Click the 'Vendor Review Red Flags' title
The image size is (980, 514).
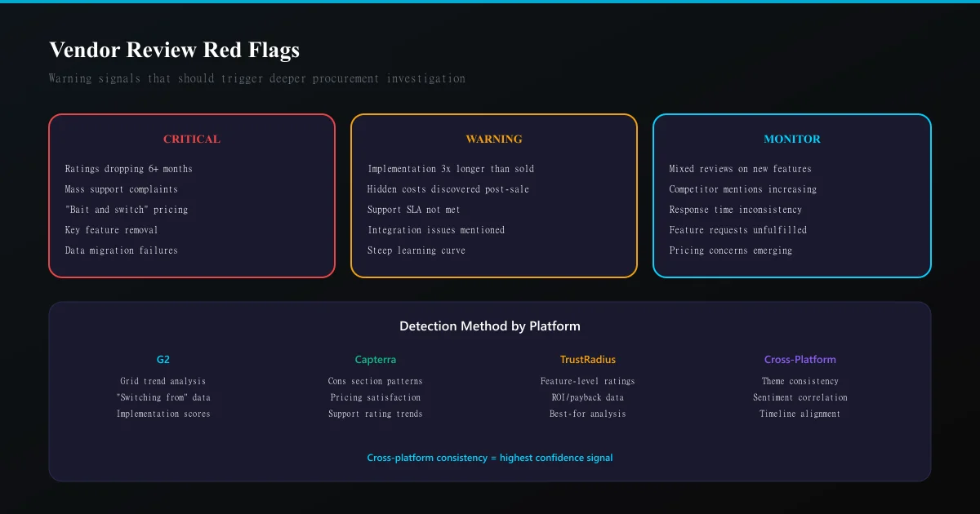pos(174,50)
